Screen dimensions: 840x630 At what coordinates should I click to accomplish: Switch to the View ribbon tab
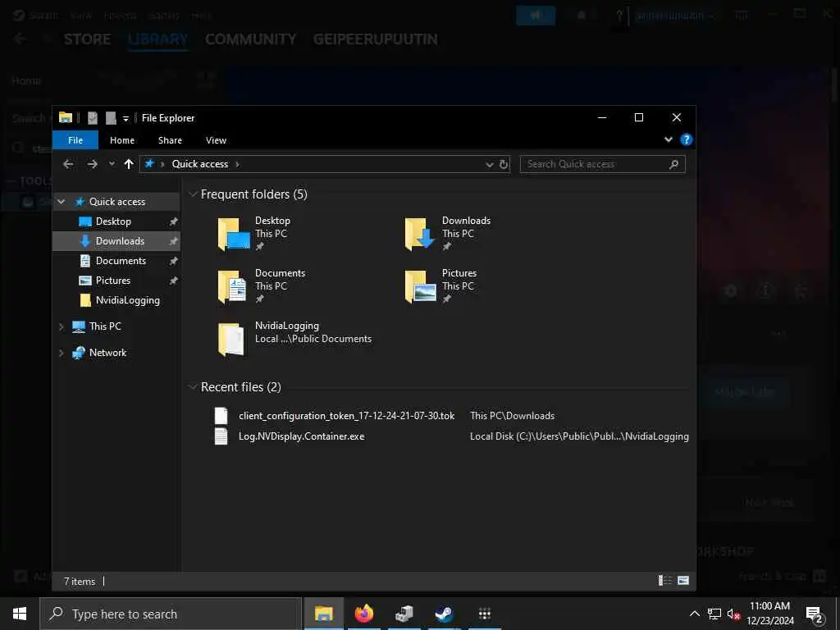[x=216, y=140]
